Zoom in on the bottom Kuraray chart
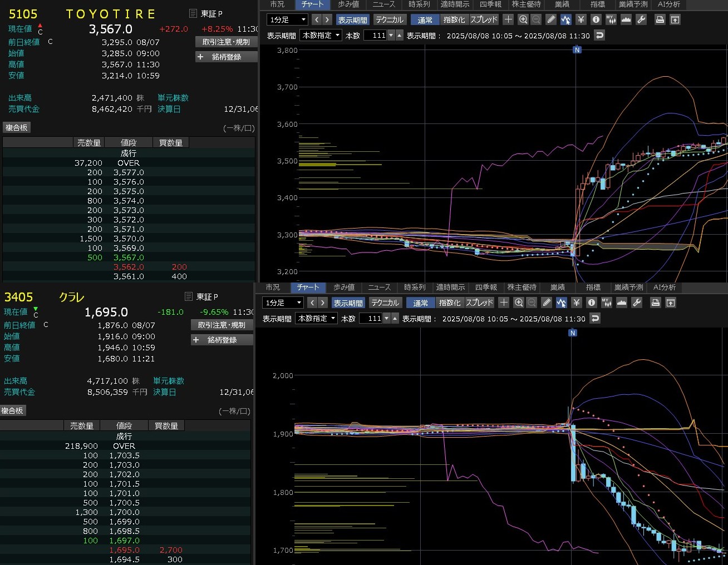728x565 pixels. pos(519,303)
